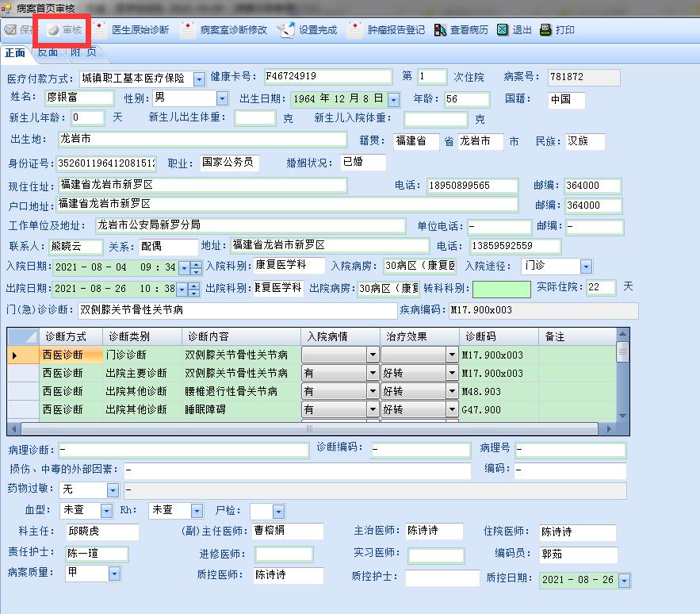700x614 pixels.
Task: Click the 科主任 field 邱晓虎
Action: tap(102, 531)
